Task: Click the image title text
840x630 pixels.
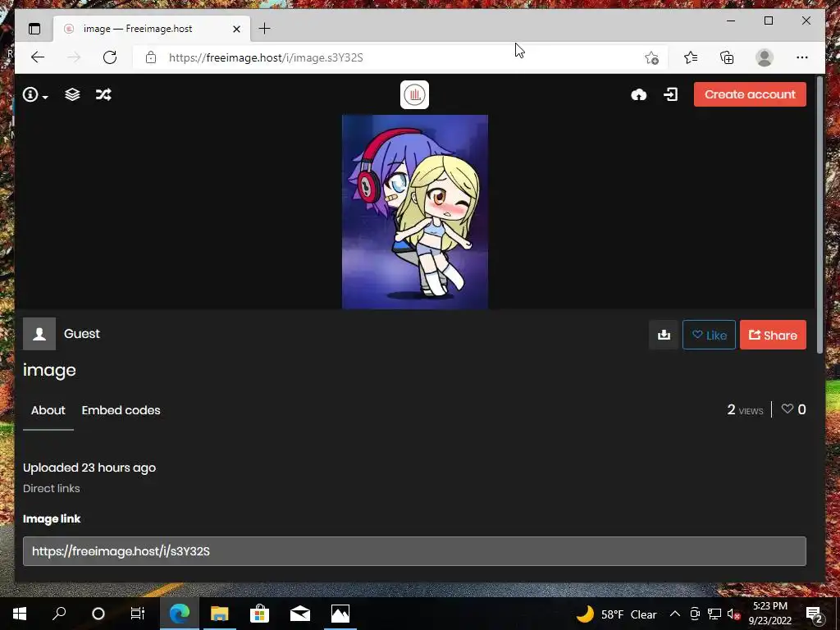Action: click(x=49, y=370)
